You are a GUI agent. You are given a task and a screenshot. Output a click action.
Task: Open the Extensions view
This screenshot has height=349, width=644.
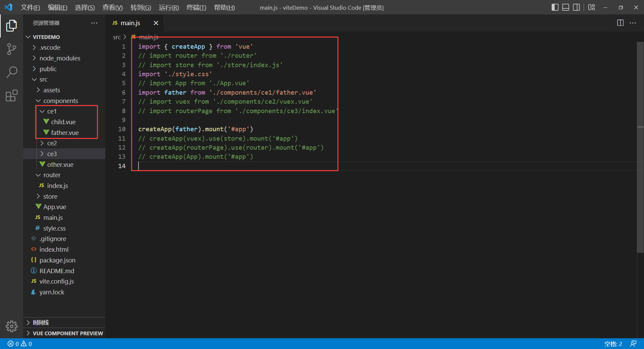point(11,96)
